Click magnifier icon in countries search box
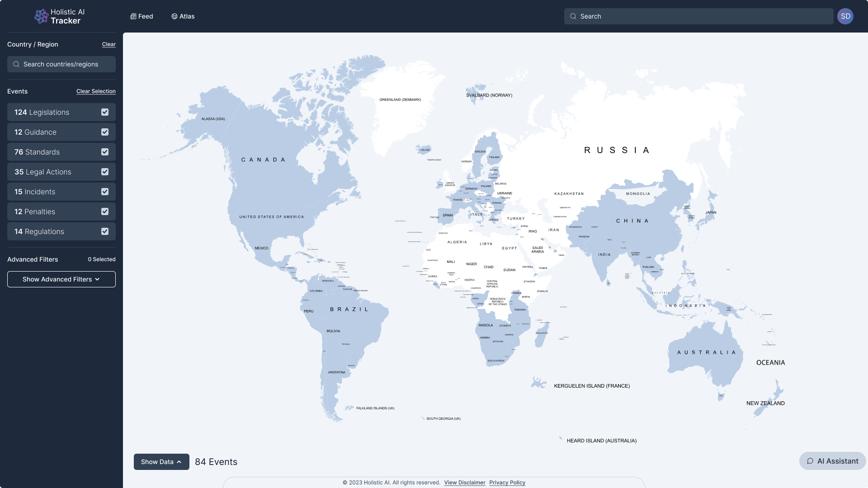Screen dimensions: 868x488 coord(16,64)
